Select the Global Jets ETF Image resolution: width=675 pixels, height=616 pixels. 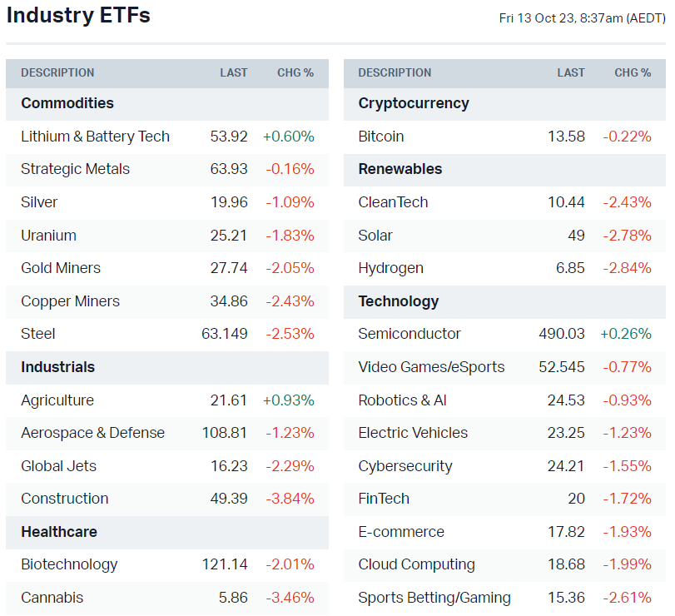pos(58,466)
